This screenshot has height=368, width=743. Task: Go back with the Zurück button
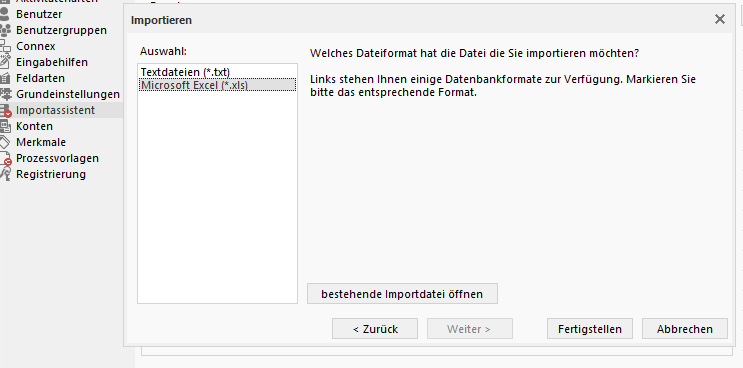[375, 329]
